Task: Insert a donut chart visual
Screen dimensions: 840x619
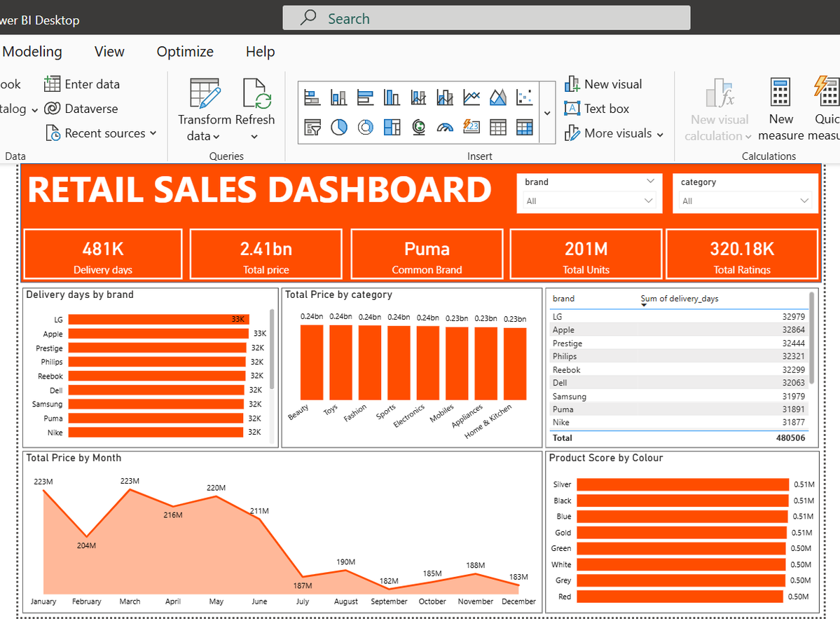Action: pos(366,127)
